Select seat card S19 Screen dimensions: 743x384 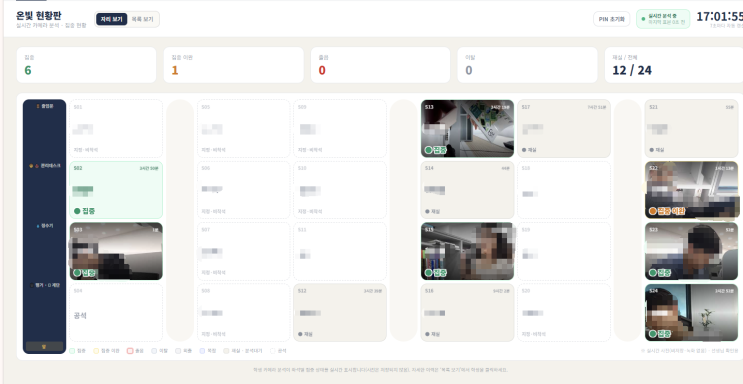coord(564,251)
